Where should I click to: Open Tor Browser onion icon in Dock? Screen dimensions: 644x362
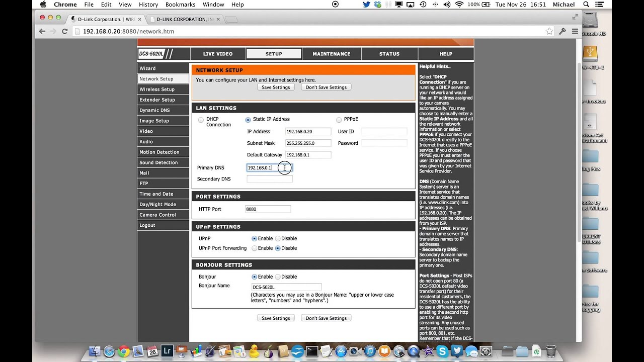[x=269, y=351]
